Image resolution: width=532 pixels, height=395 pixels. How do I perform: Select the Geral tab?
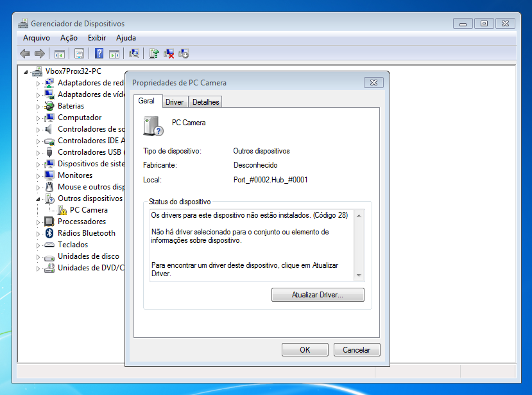146,101
